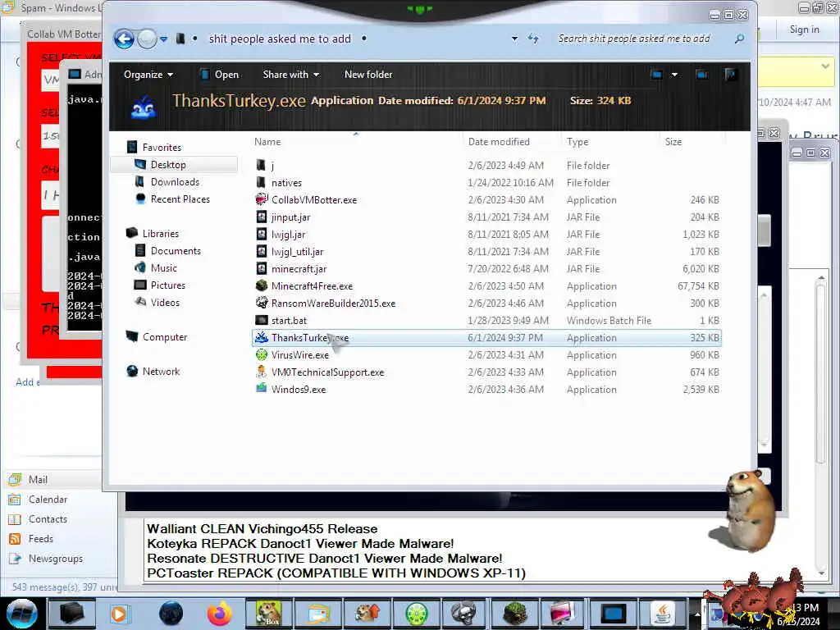Select Network in the navigation pane

pyautogui.click(x=161, y=372)
